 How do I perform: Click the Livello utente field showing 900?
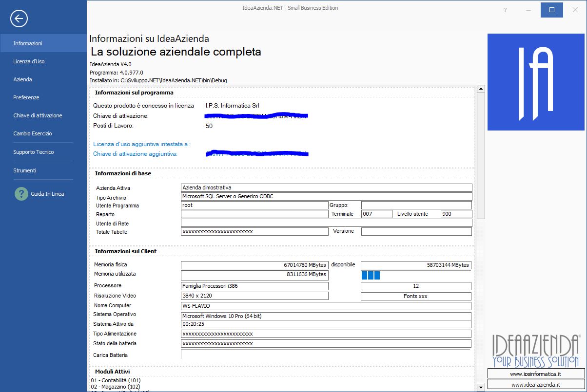click(456, 214)
